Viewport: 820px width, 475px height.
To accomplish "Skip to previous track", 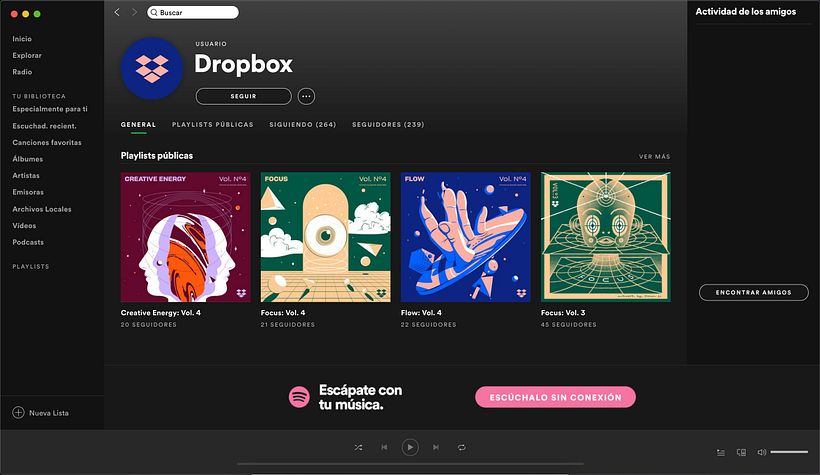I will (384, 447).
